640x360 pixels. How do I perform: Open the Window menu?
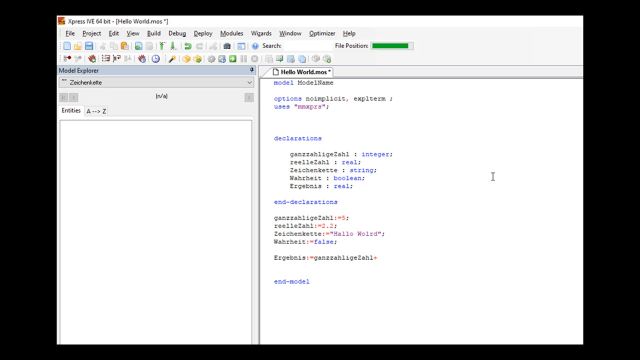point(290,33)
